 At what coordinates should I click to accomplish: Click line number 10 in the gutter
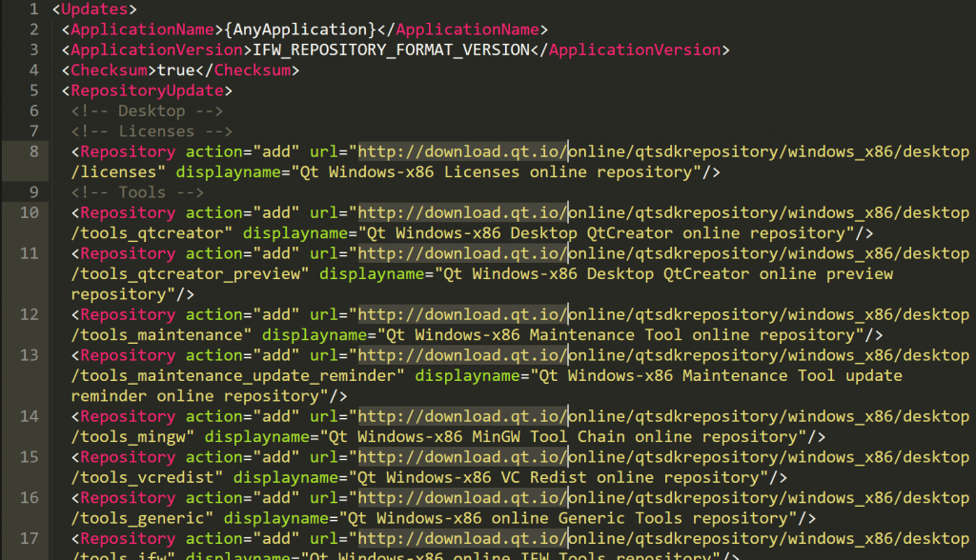(30, 212)
